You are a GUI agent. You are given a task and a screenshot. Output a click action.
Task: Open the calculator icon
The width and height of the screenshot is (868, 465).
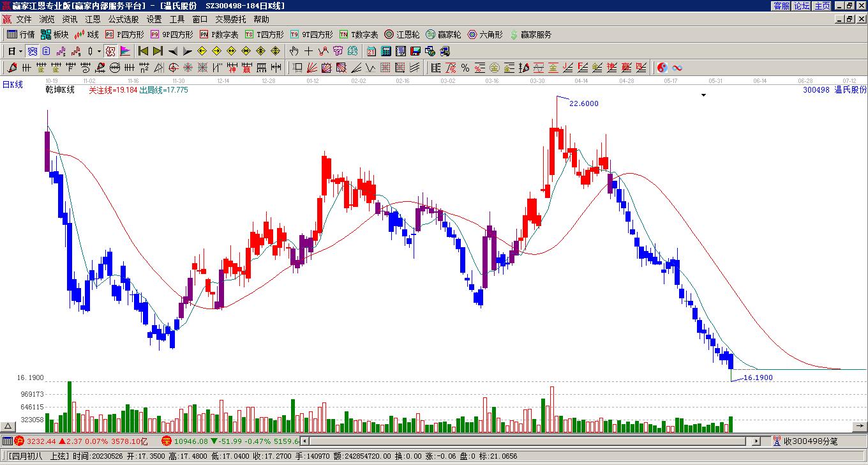[386, 51]
